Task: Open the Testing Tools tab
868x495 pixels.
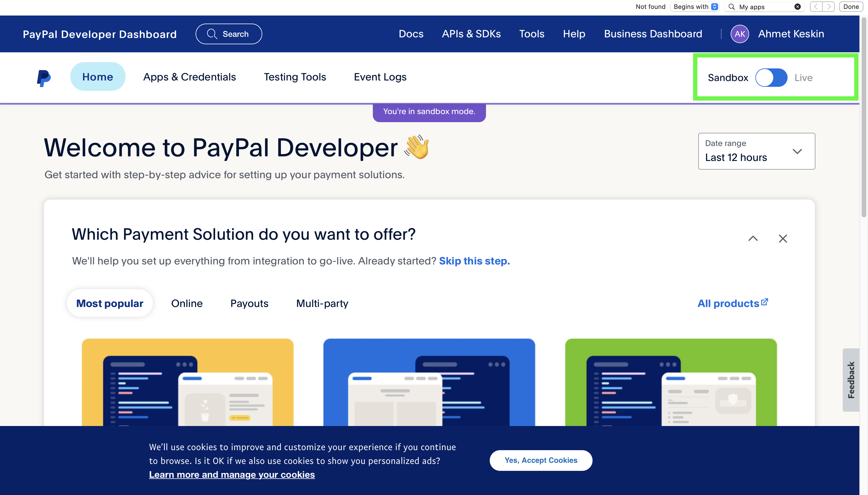Action: 295,77
